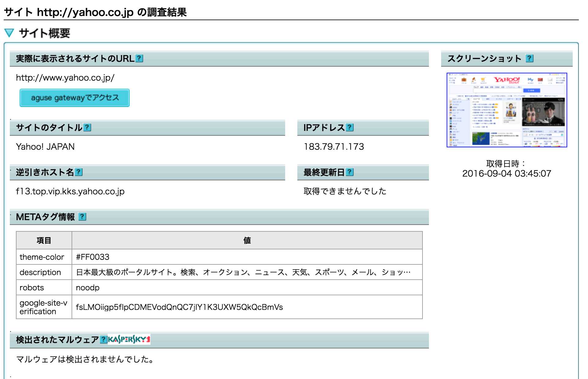Click the #FF0033 theme-color value
The image size is (588, 379).
click(92, 257)
